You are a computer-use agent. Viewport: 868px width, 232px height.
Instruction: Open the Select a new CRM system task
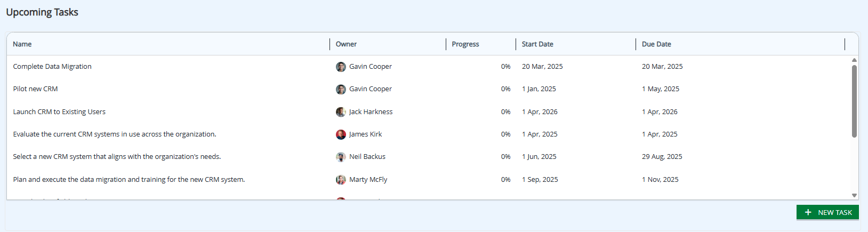point(117,157)
